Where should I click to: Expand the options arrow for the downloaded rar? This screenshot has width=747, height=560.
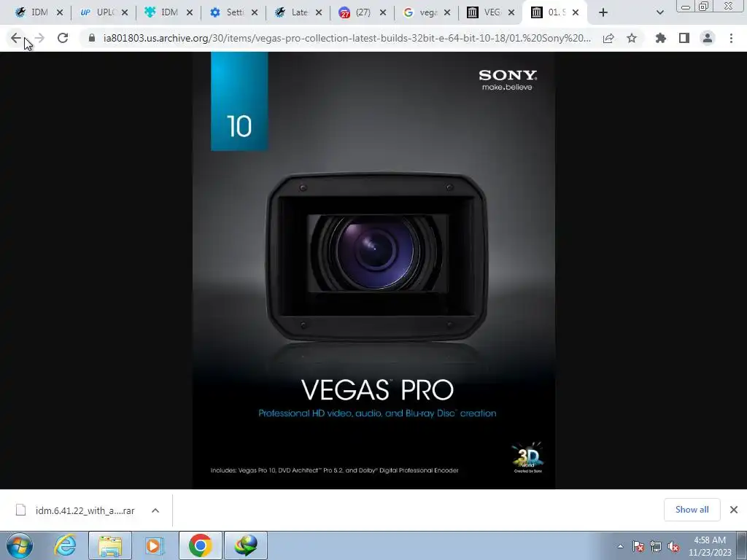(155, 510)
